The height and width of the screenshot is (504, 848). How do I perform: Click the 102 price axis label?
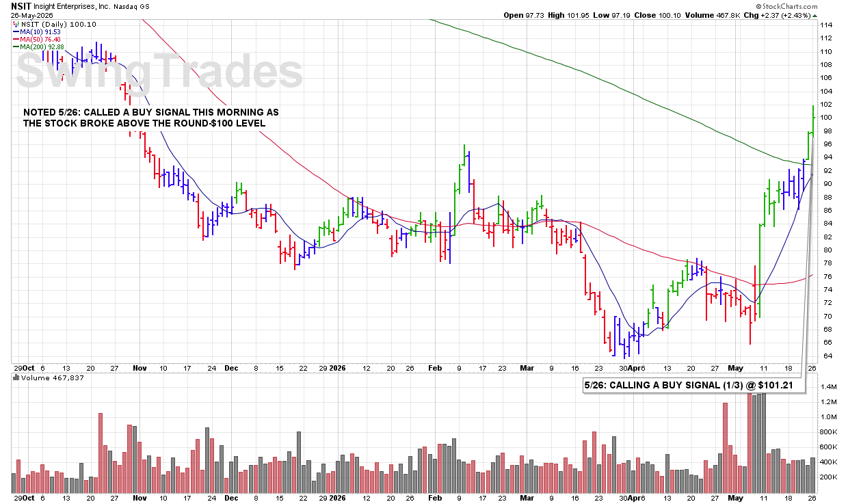pos(826,105)
